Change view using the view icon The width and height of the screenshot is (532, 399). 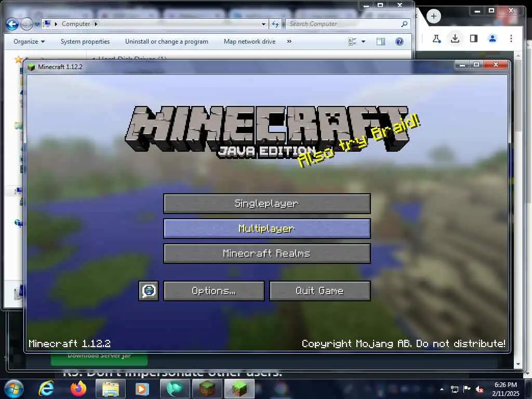(353, 42)
